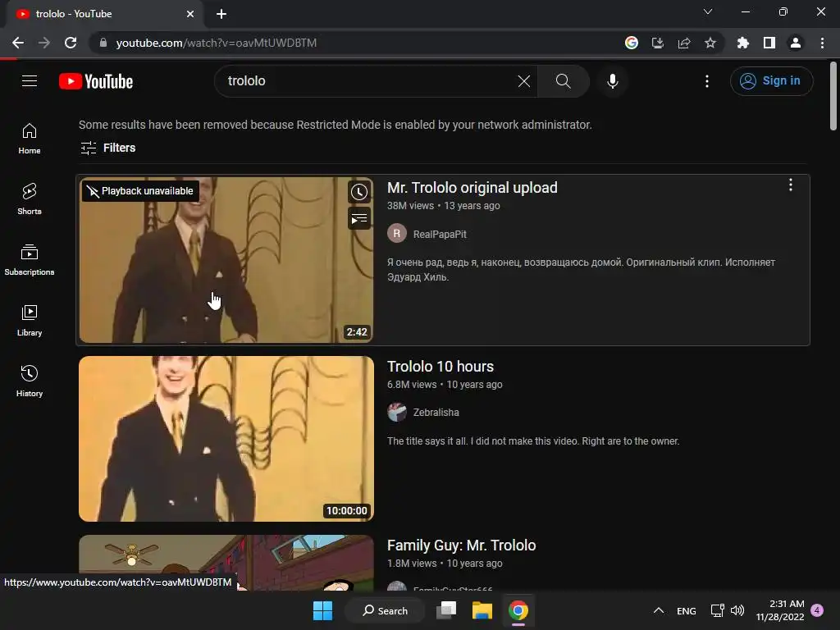
Task: Open Chrome three-dot menu
Action: tap(822, 43)
